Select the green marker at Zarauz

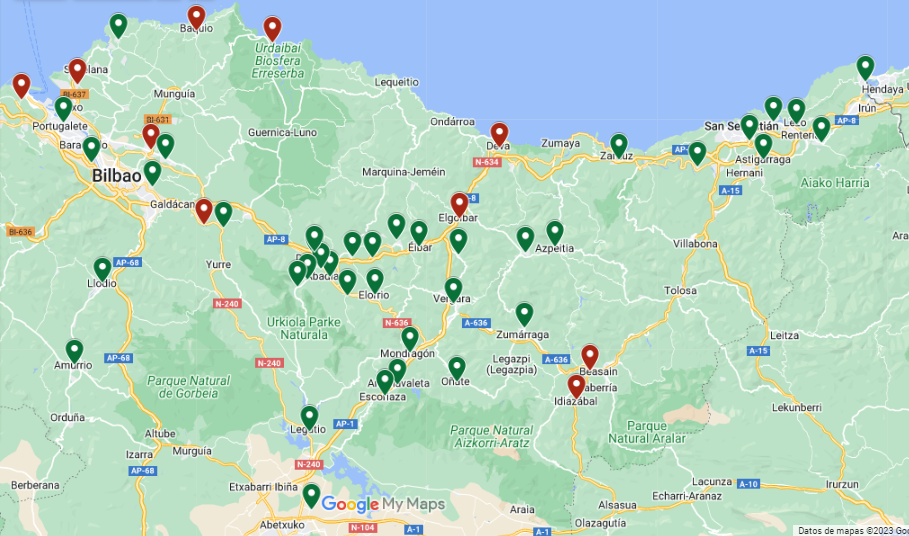tap(619, 145)
